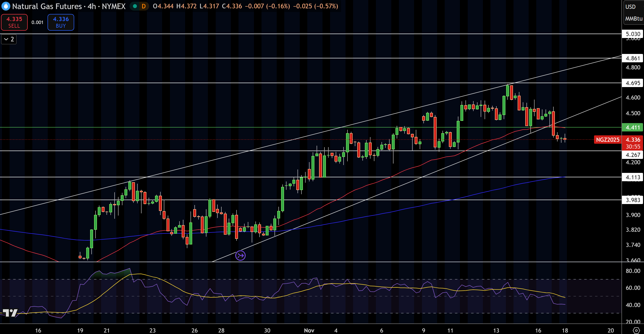This screenshot has height=334, width=644.
Task: Click the 4.267 price level label
Action: point(632,155)
